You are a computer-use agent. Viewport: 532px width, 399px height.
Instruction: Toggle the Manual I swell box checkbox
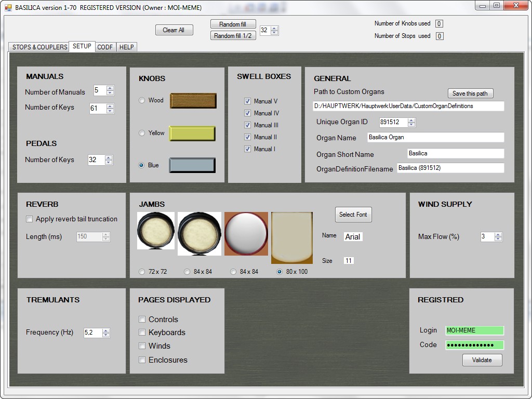pos(248,149)
